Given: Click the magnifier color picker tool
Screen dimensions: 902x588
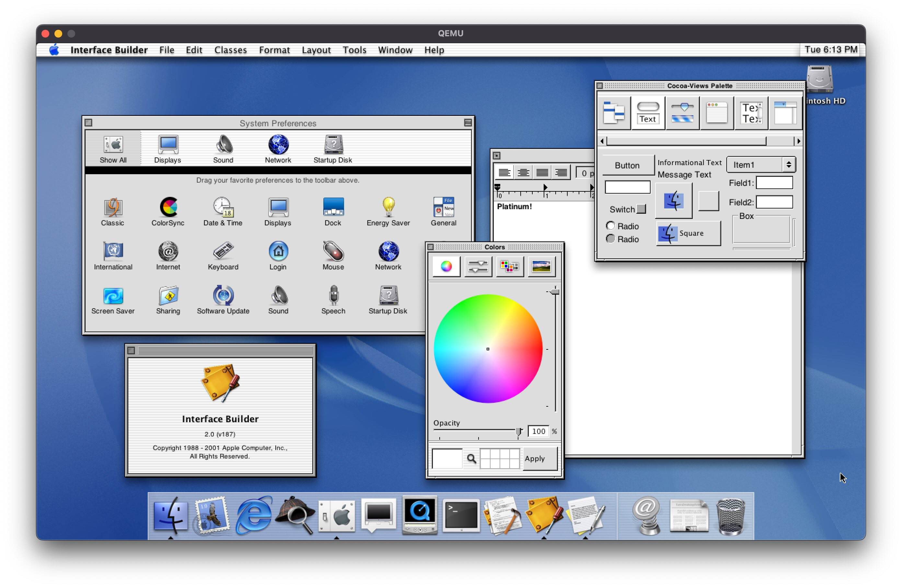Looking at the screenshot, I should click(471, 458).
